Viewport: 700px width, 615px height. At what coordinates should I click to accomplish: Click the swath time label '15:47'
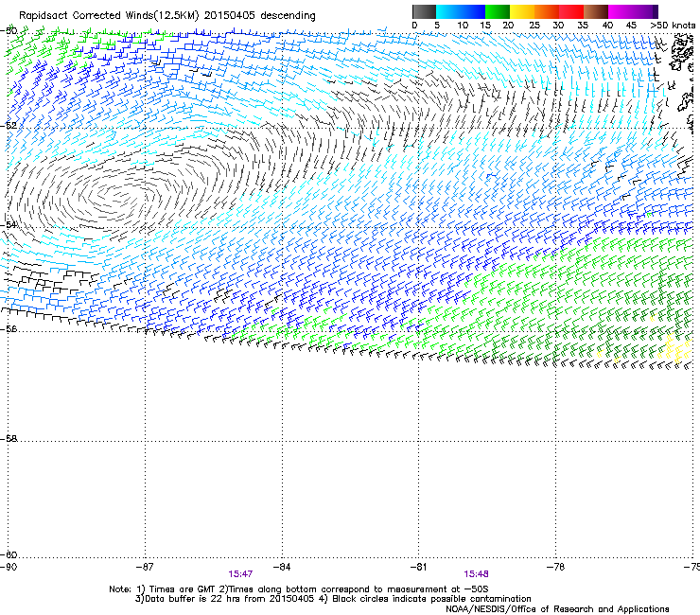point(240,574)
